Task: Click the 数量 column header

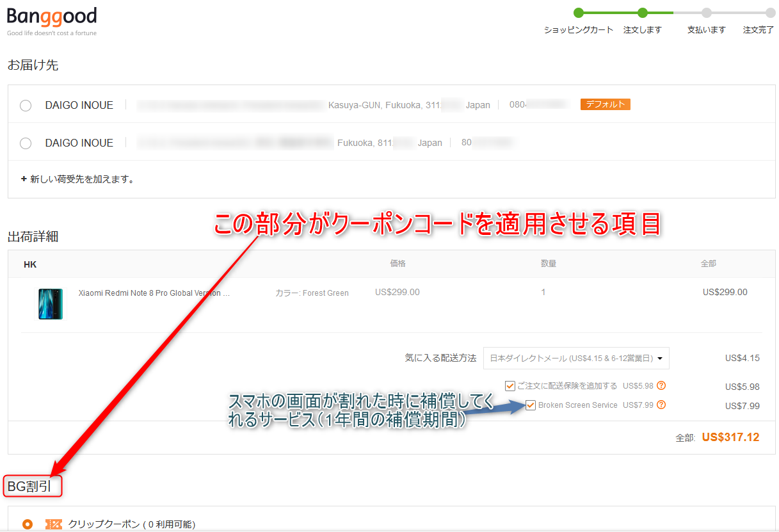Action: (x=549, y=263)
